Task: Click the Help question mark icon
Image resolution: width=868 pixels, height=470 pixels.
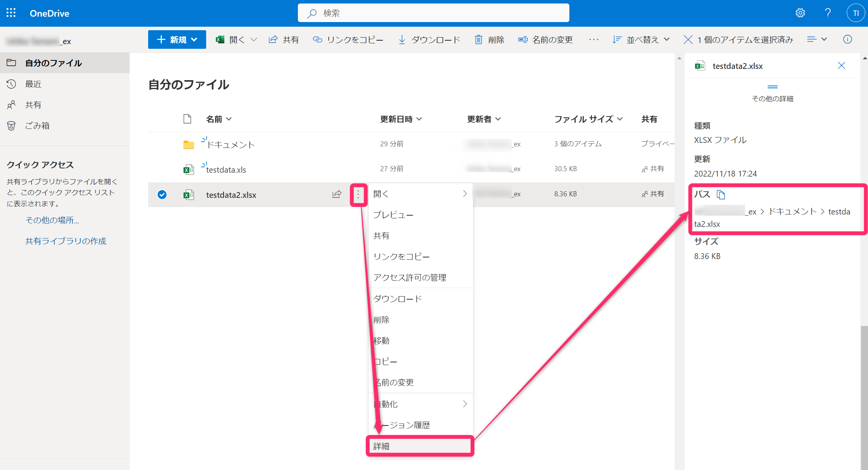Action: pos(828,13)
